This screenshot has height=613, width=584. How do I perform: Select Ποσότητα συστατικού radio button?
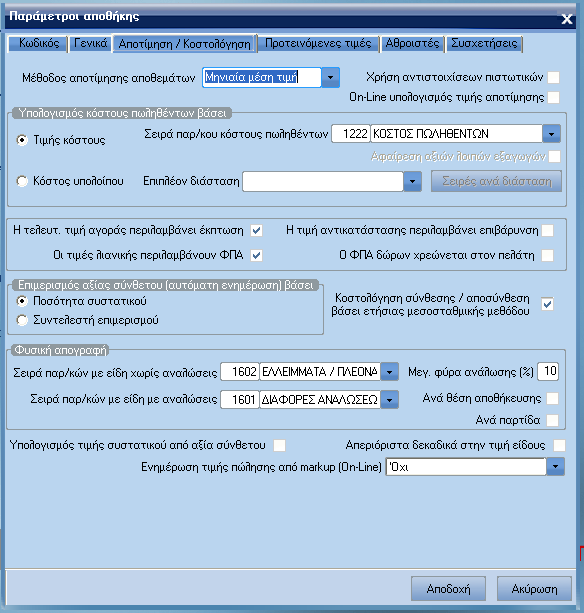pyautogui.click(x=22, y=301)
